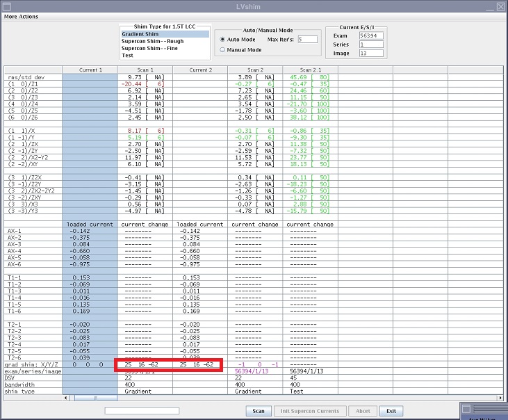Viewport: 508px width, 420px height.
Task: Click the left arrow of horizontal scrollbar
Action: click(66, 398)
